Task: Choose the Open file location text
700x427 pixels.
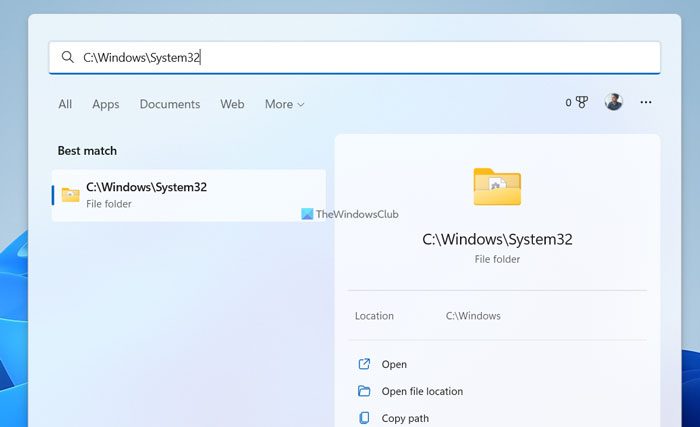Action: click(422, 392)
